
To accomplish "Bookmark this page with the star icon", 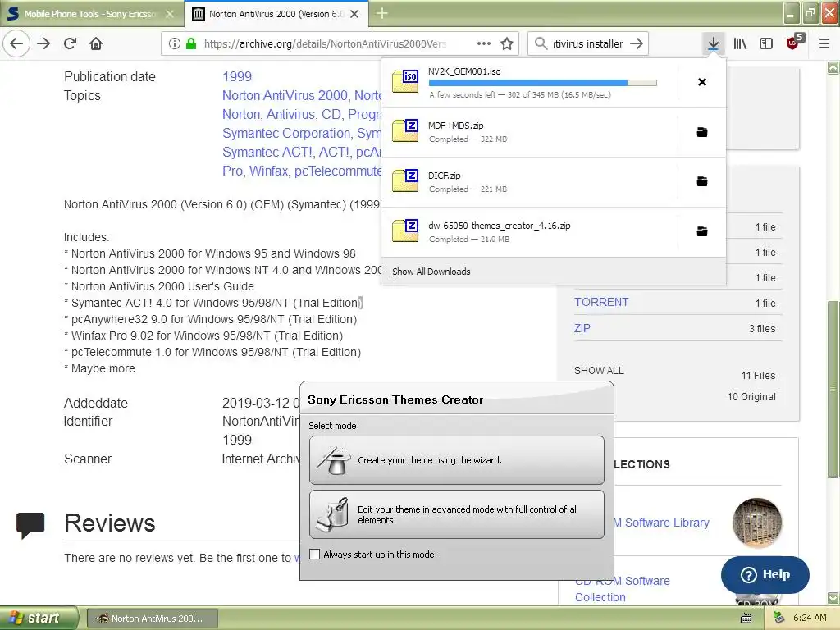I will pos(507,43).
